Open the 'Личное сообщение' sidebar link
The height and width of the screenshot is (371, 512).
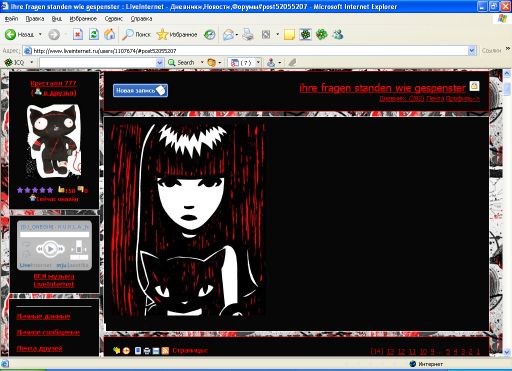(48, 332)
